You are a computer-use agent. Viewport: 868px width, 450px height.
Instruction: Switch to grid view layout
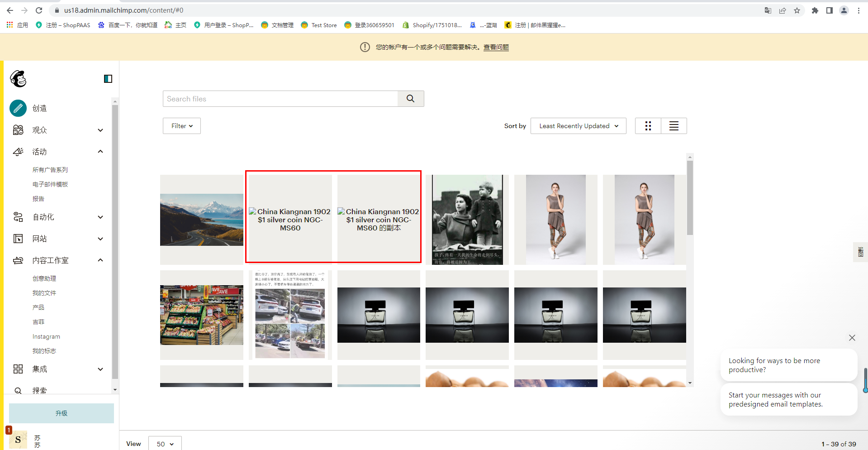coord(648,126)
